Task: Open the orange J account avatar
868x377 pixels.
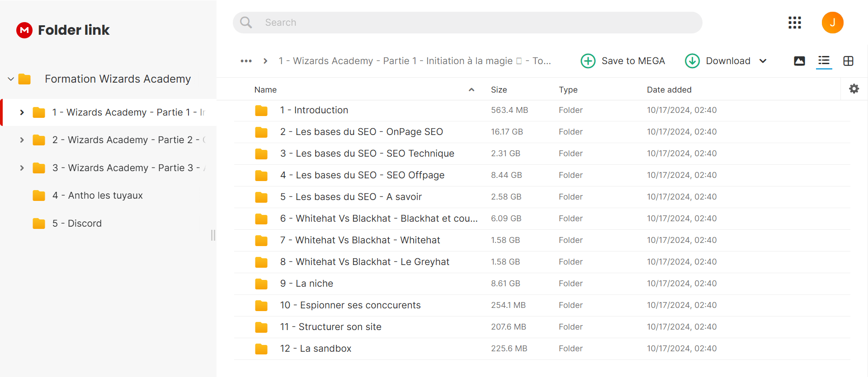Action: tap(832, 23)
